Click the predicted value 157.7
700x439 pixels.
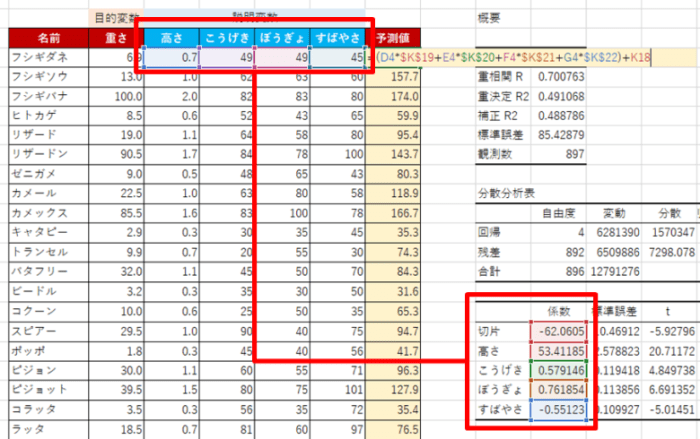click(x=393, y=77)
